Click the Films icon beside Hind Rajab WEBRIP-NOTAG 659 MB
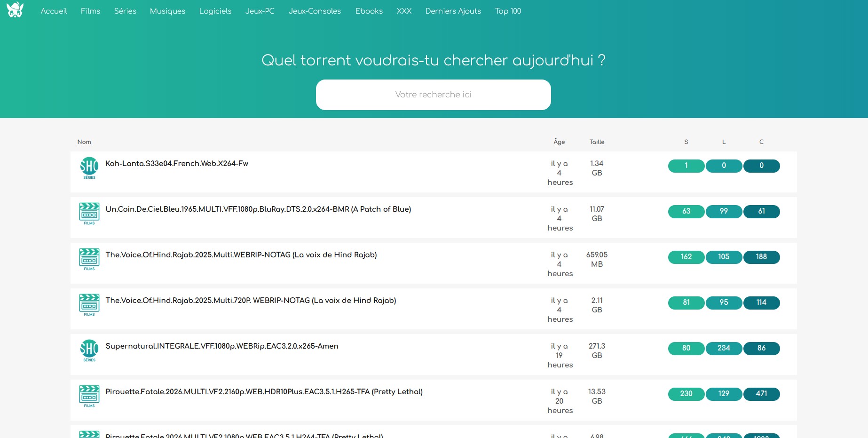The height and width of the screenshot is (438, 868). coord(89,259)
